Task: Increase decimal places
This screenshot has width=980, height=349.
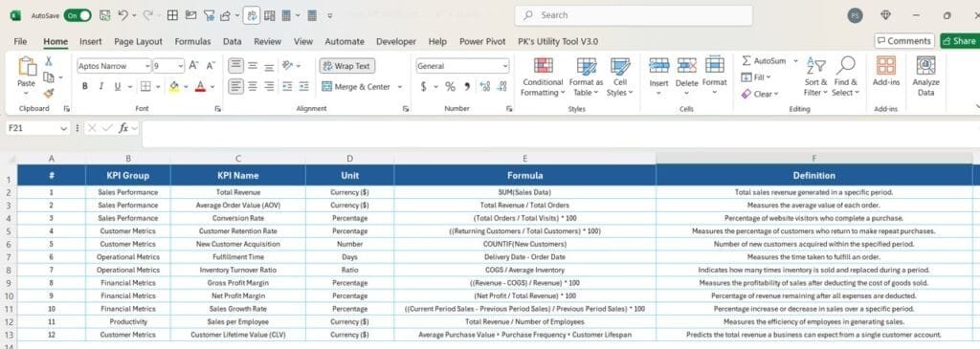Action: pos(485,87)
